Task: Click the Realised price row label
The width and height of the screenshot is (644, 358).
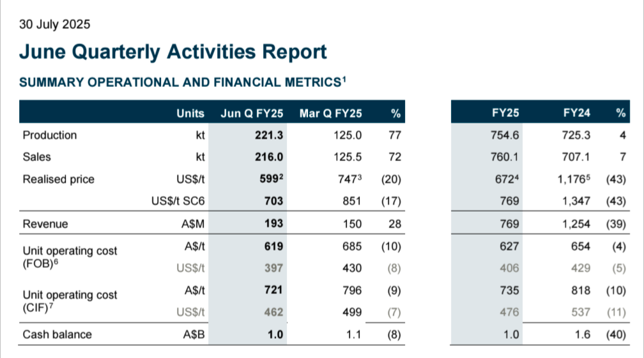Action: (x=58, y=180)
